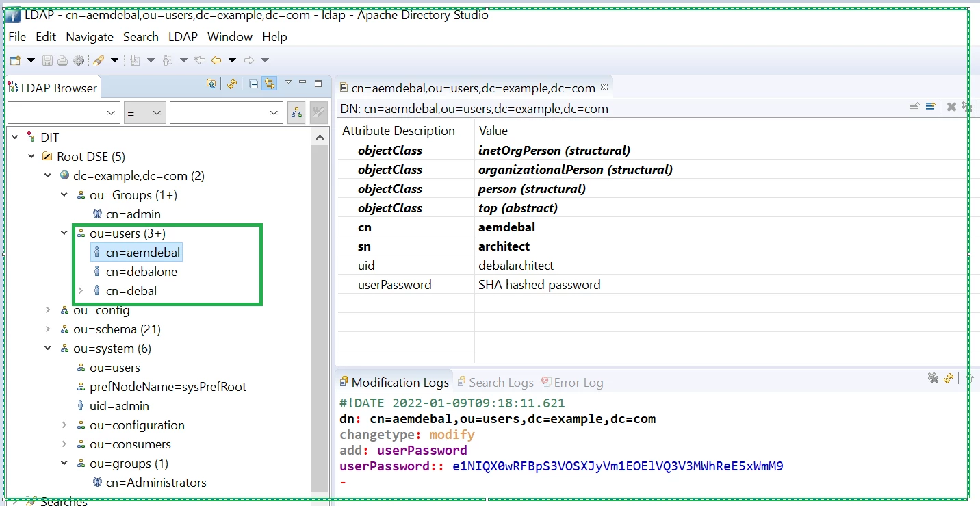The image size is (980, 506).
Task: Click New Attribute icon in entry editor
Action: (930, 106)
